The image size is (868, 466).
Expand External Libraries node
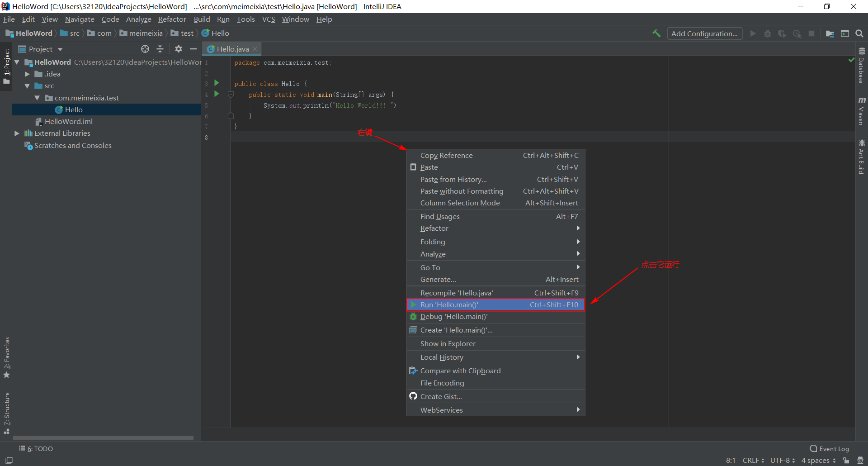pos(17,133)
